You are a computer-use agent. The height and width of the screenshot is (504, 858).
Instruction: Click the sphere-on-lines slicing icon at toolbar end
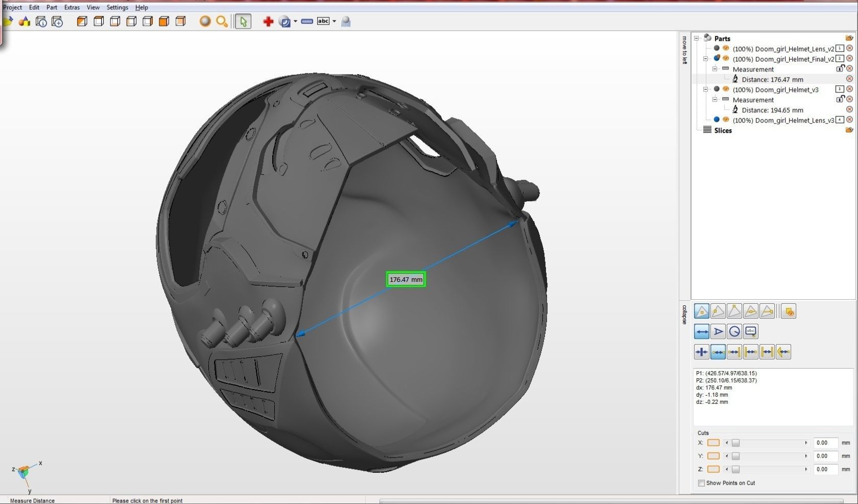coord(346,21)
